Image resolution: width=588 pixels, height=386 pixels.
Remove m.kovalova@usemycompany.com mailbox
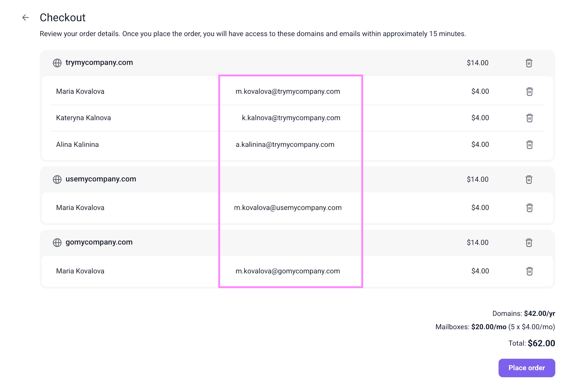(529, 208)
